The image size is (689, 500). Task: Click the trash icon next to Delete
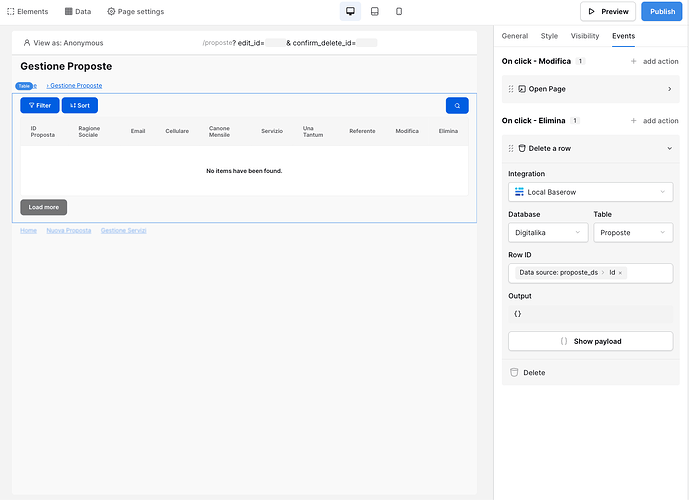(x=514, y=373)
